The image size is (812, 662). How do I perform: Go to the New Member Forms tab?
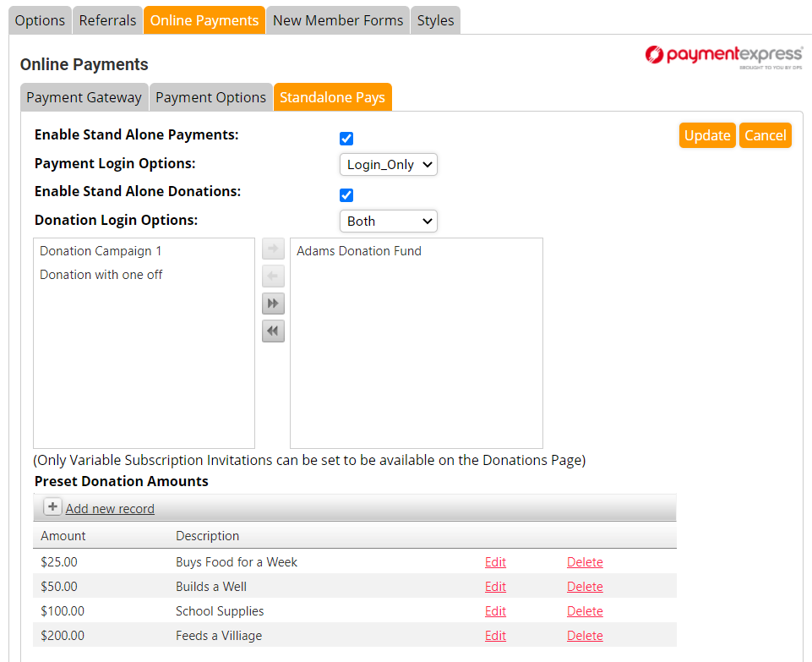pos(338,20)
